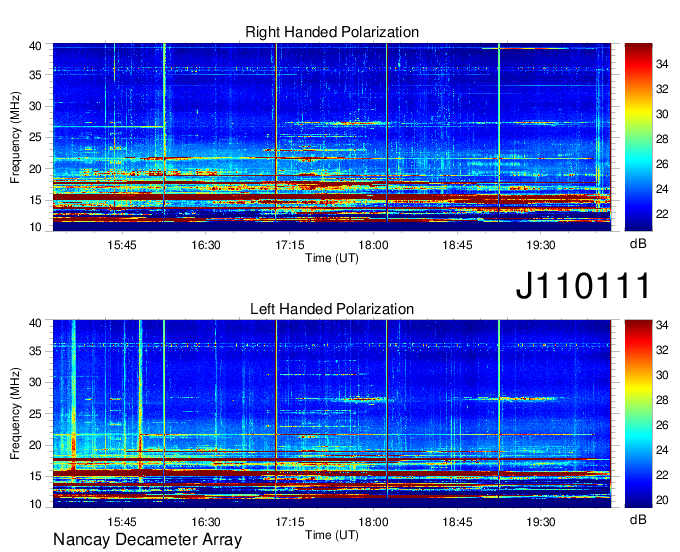Click the bottom plot's Frequency (MHz) axis label
The height and width of the screenshot is (552, 680).
pyautogui.click(x=15, y=414)
